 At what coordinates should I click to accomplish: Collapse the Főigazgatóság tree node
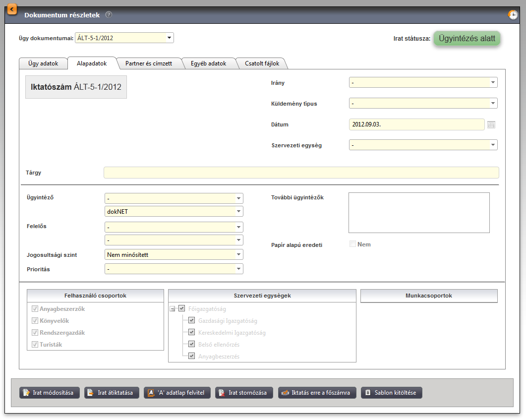point(173,308)
